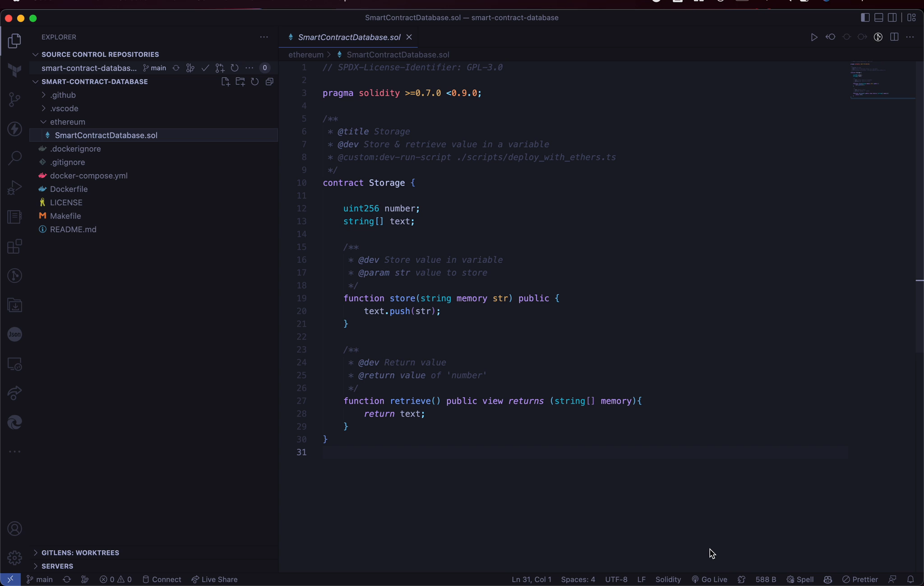This screenshot has height=586, width=924.
Task: Click Spaces: 4 indentation setting
Action: coord(578,579)
